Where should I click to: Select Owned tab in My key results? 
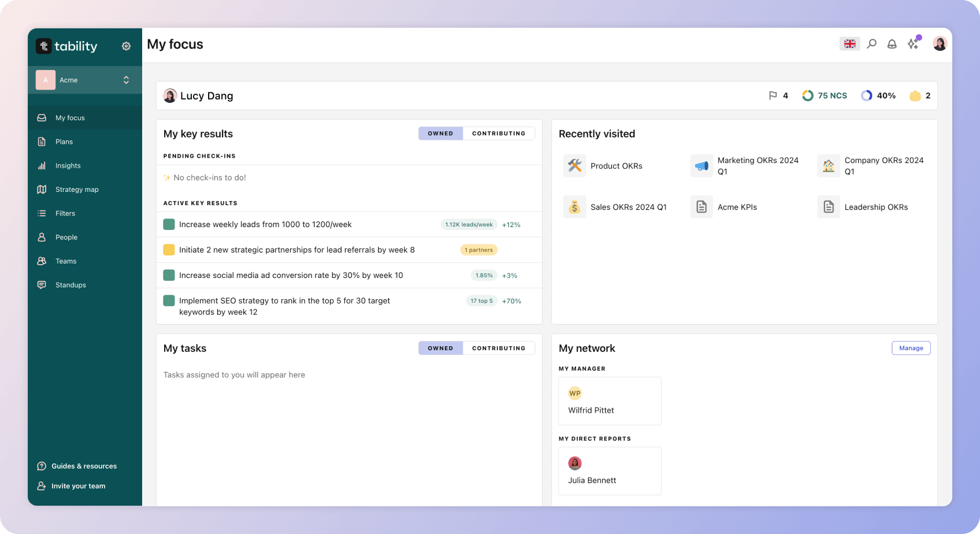[440, 133]
